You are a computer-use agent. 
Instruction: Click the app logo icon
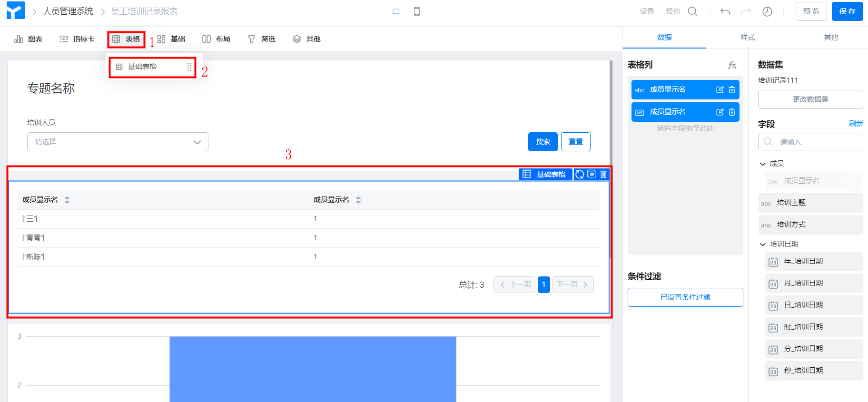pyautogui.click(x=15, y=11)
